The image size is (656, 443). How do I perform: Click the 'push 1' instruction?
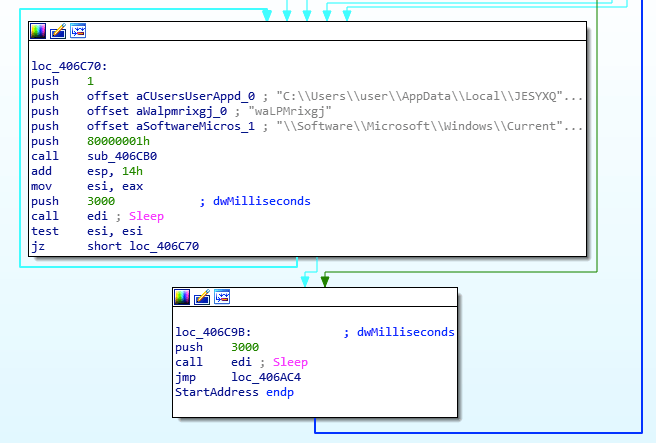[62, 81]
